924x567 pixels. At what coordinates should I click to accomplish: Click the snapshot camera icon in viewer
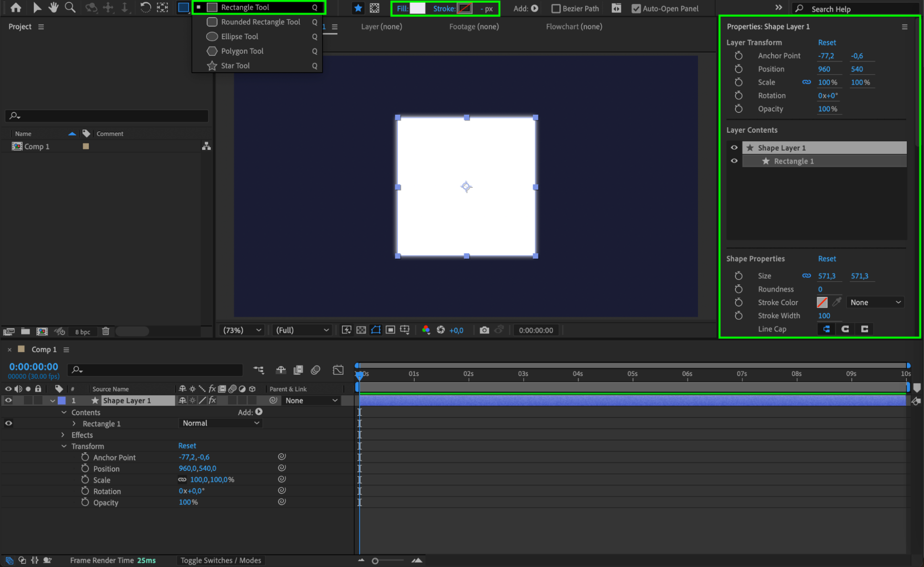484,330
